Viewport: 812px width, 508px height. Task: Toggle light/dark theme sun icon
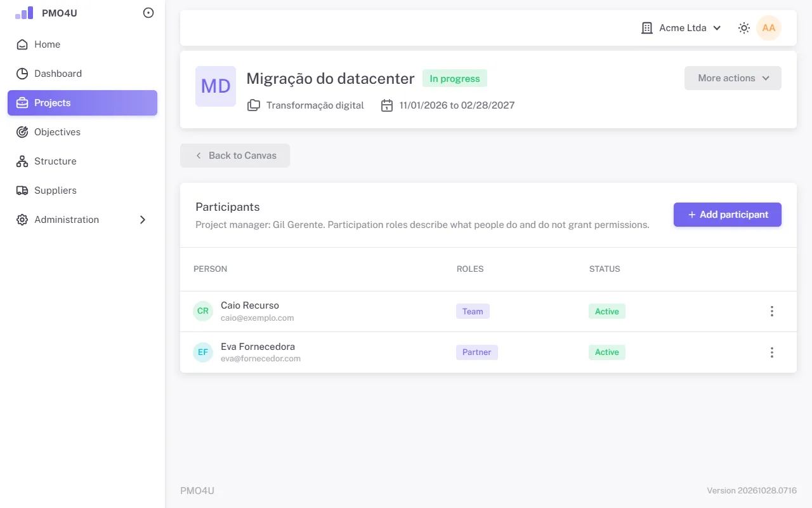pos(744,28)
